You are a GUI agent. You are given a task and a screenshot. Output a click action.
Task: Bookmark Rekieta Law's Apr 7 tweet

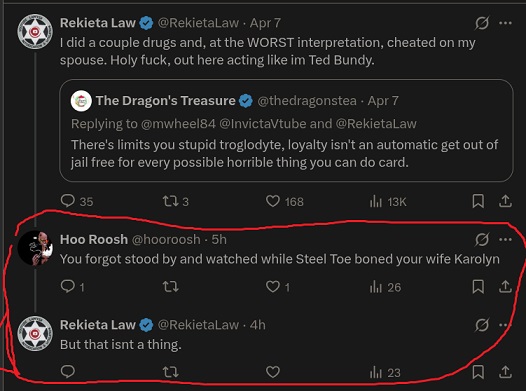(x=478, y=201)
